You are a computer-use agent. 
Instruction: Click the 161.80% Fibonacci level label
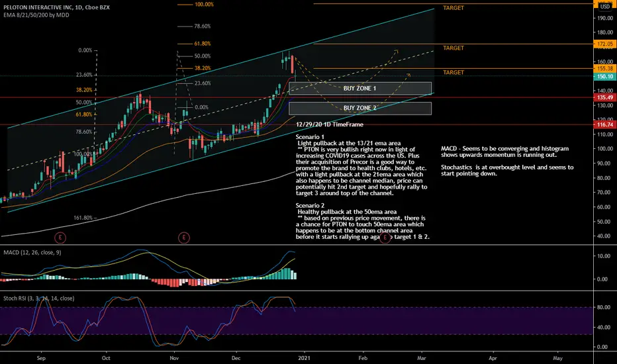click(83, 218)
